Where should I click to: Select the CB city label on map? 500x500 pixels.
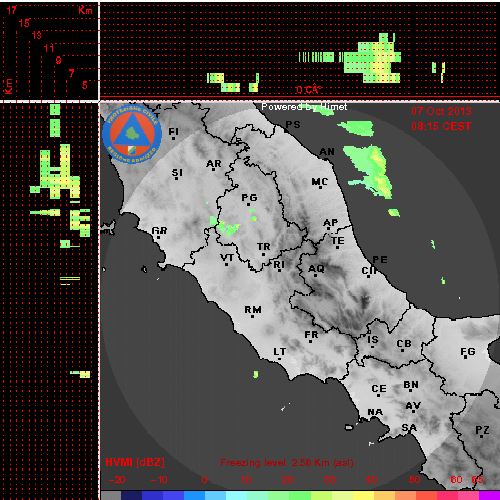[404, 344]
